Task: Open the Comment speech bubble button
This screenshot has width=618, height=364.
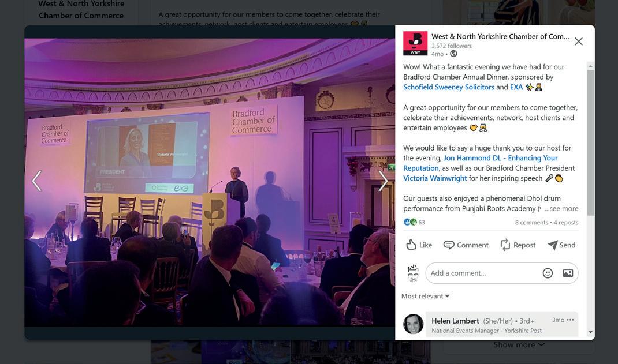Action: 466,245
